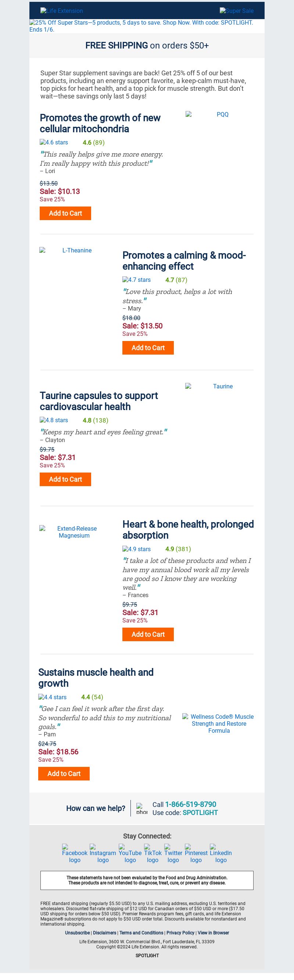The height and width of the screenshot is (980, 294).
Task: Open the Taurine product image
Action: (219, 386)
